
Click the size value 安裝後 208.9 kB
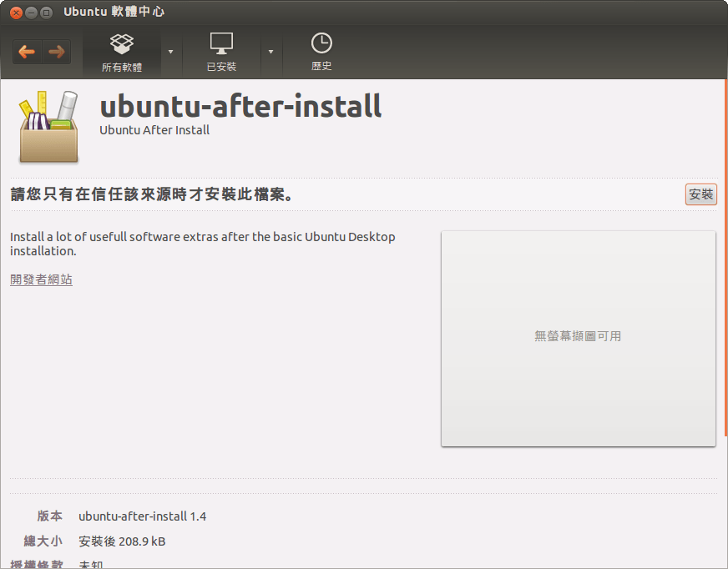(x=122, y=541)
